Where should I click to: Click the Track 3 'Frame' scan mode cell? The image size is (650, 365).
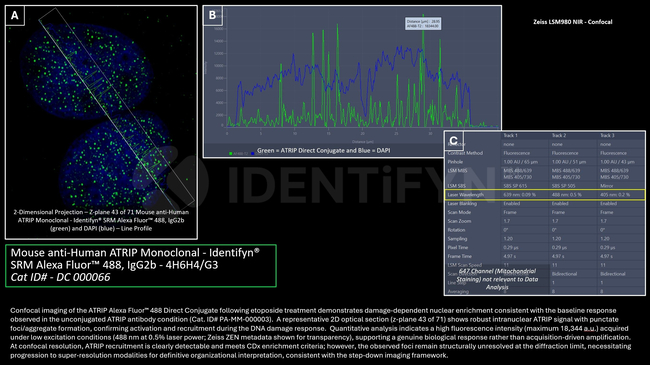tap(606, 212)
